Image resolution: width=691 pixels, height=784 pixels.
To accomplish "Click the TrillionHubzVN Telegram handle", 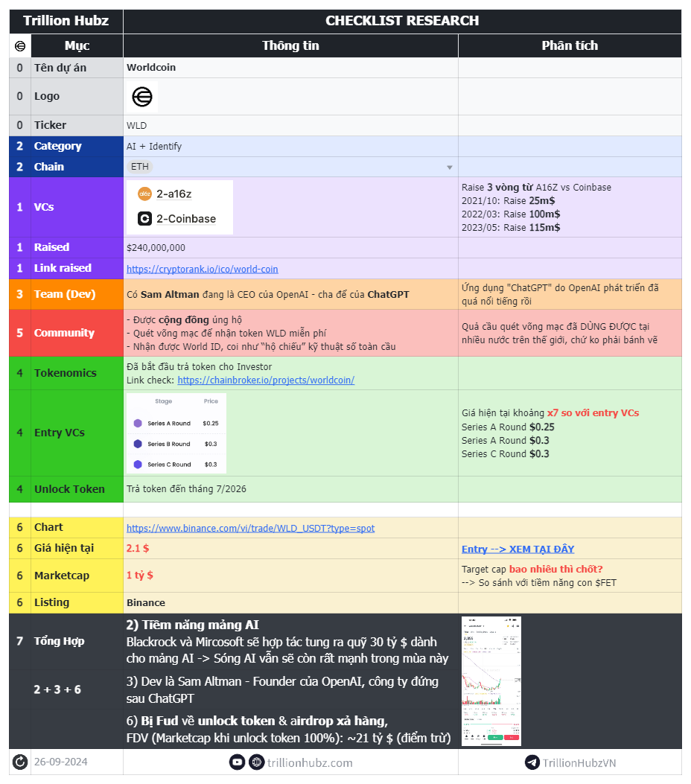I will (579, 763).
